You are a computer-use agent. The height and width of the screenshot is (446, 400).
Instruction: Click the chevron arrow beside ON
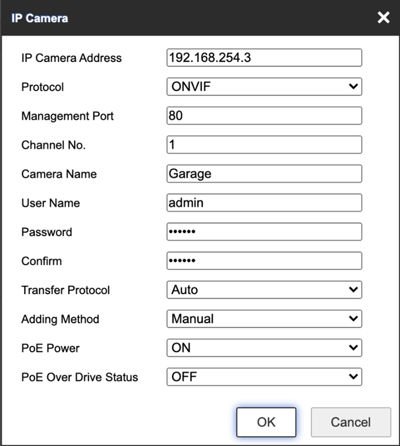point(353,348)
